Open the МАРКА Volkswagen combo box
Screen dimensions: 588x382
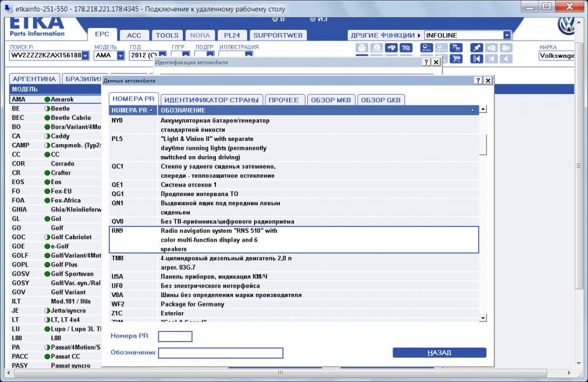tap(556, 55)
